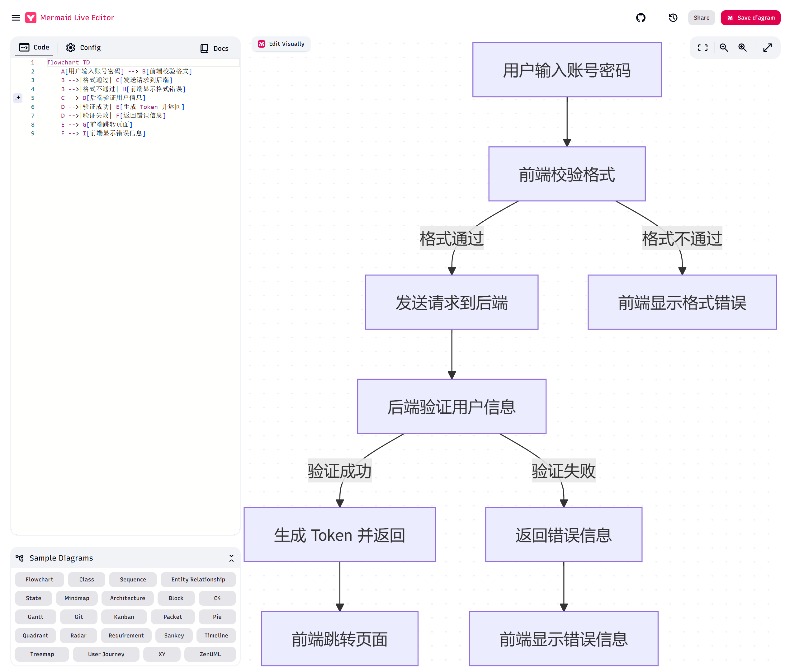Fit diagram to view icon
The height and width of the screenshot is (672, 790).
702,48
